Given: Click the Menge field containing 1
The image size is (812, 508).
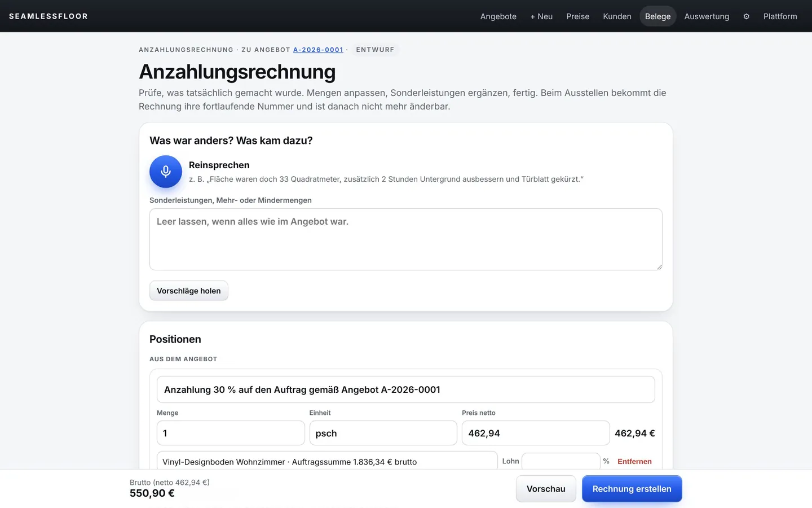Looking at the screenshot, I should [x=231, y=433].
